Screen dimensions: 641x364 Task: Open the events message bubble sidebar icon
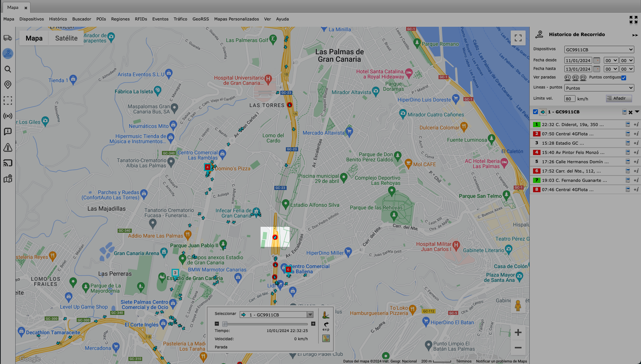pyautogui.click(x=8, y=132)
